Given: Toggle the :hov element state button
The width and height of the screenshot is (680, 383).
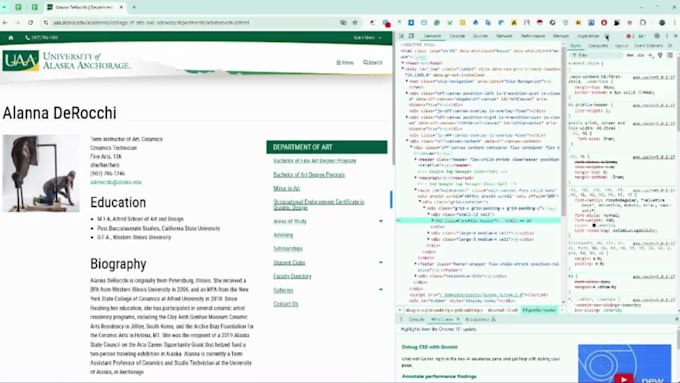Looking at the screenshot, I should pyautogui.click(x=630, y=55).
